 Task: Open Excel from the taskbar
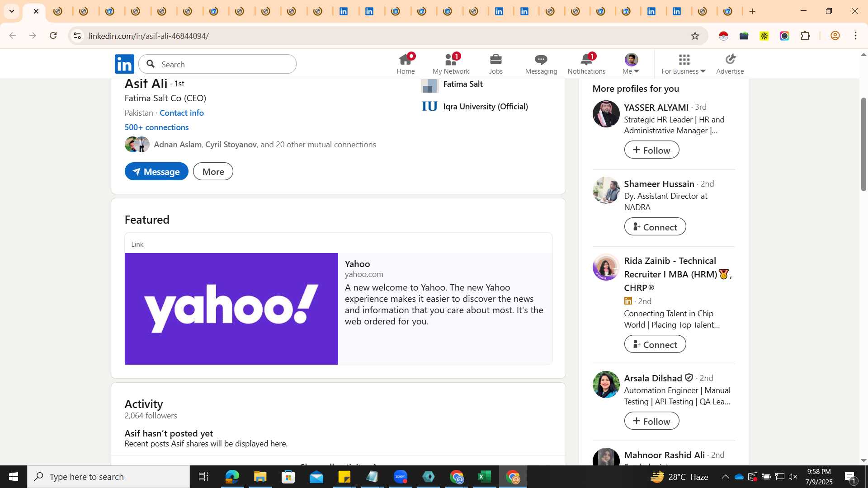pos(484,477)
